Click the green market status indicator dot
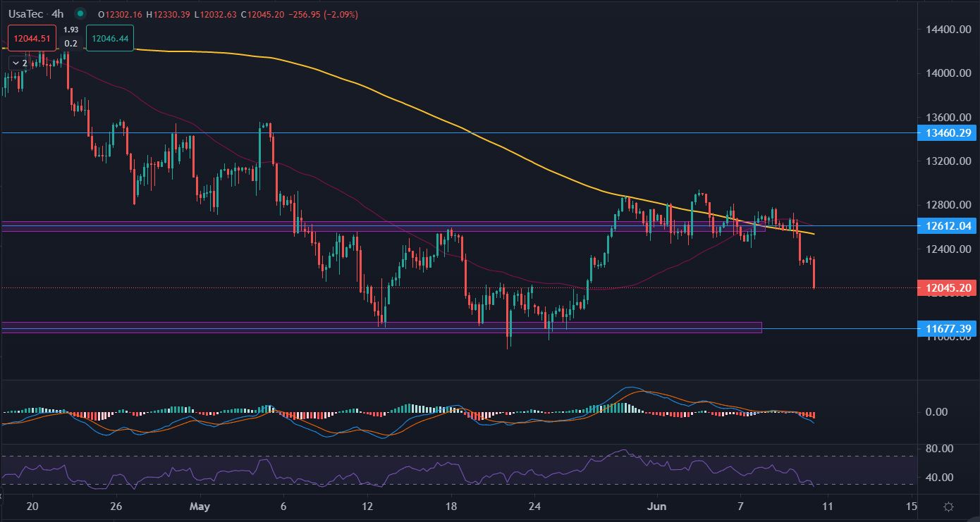 click(x=80, y=13)
